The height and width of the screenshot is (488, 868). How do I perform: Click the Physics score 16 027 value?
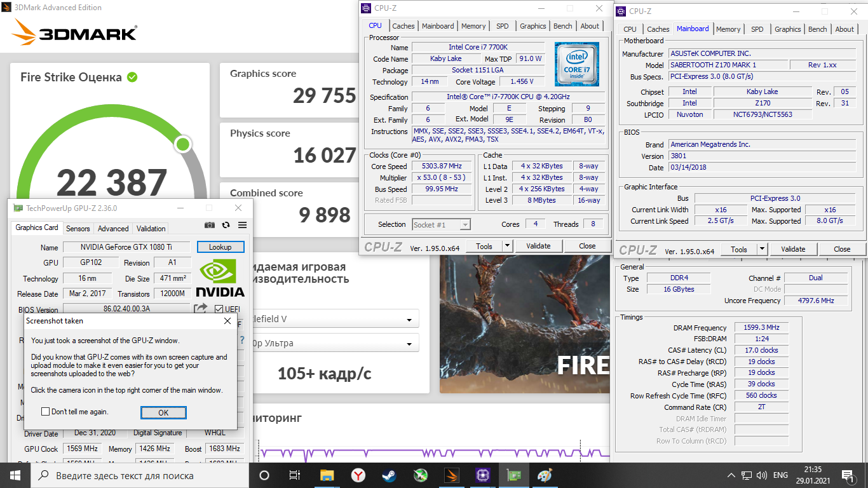325,155
